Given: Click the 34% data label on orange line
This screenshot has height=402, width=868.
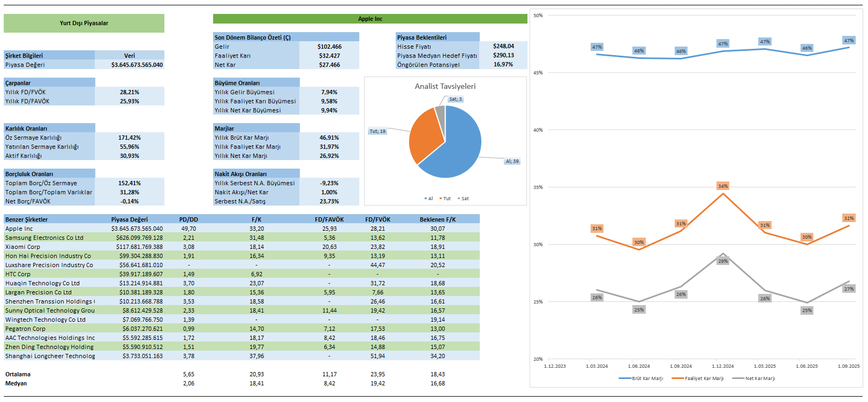Looking at the screenshot, I should pos(723,186).
